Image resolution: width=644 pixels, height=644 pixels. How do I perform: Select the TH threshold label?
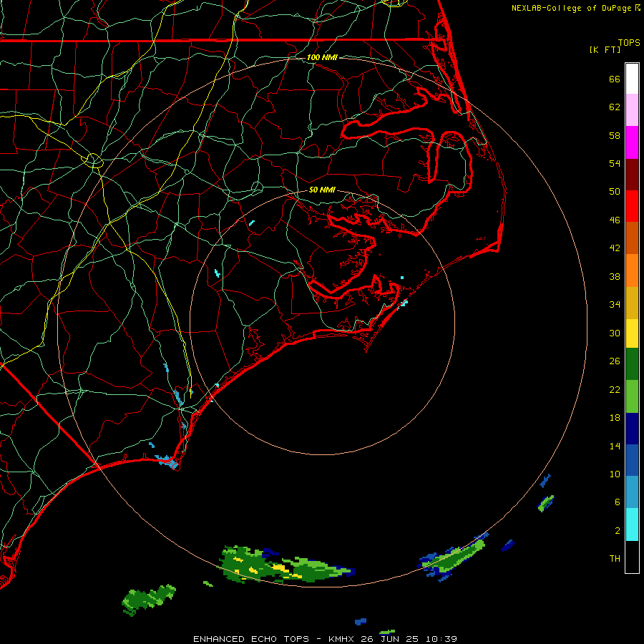pyautogui.click(x=615, y=559)
